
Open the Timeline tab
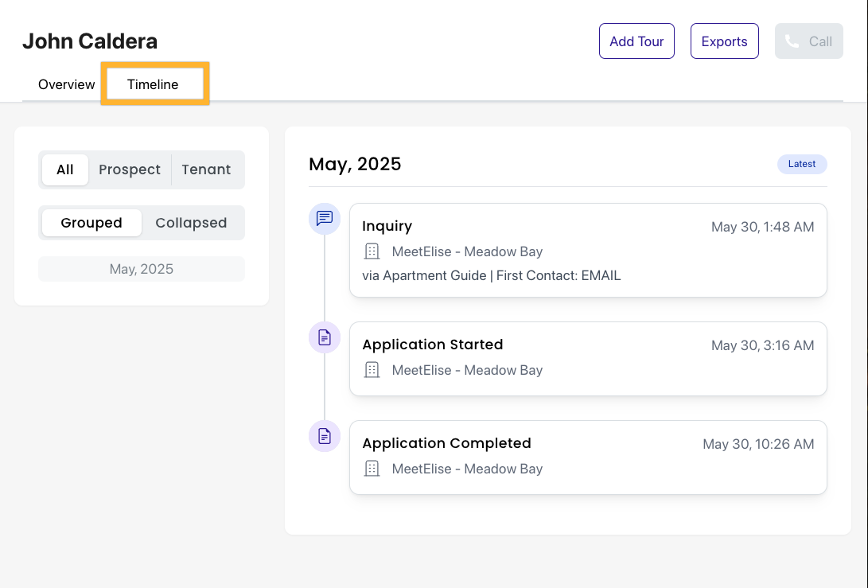point(153,84)
